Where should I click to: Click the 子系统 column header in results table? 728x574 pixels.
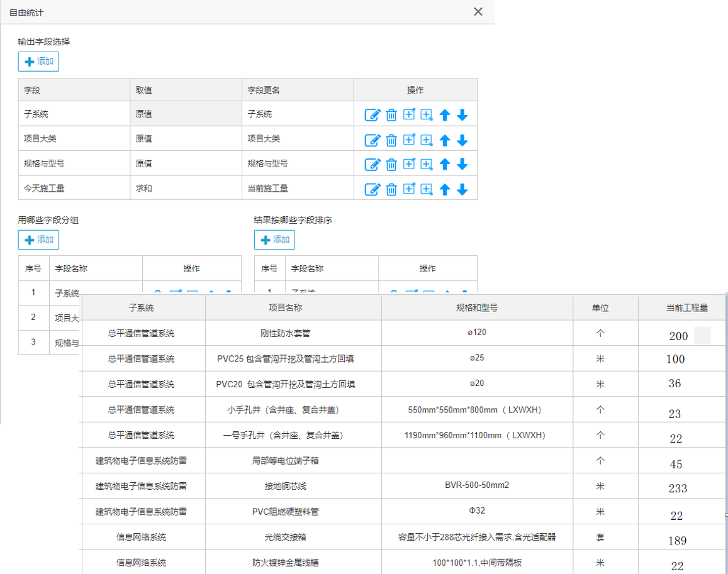coord(142,307)
